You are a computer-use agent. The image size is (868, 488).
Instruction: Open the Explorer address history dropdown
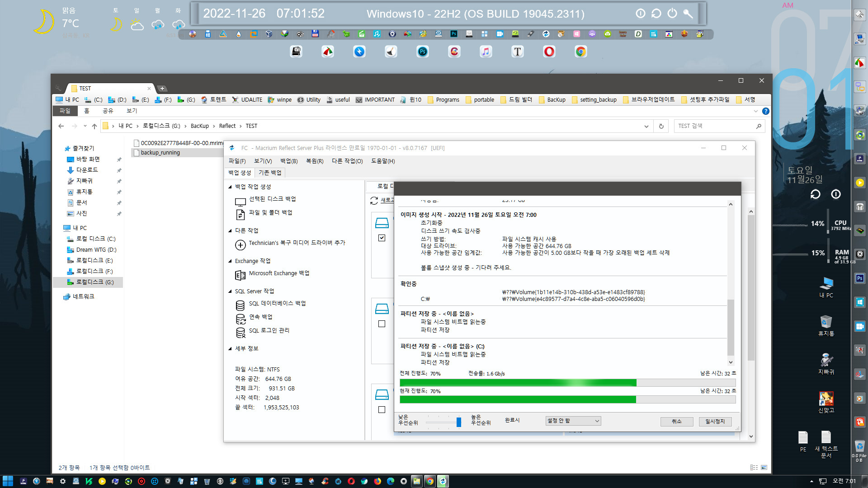646,127
